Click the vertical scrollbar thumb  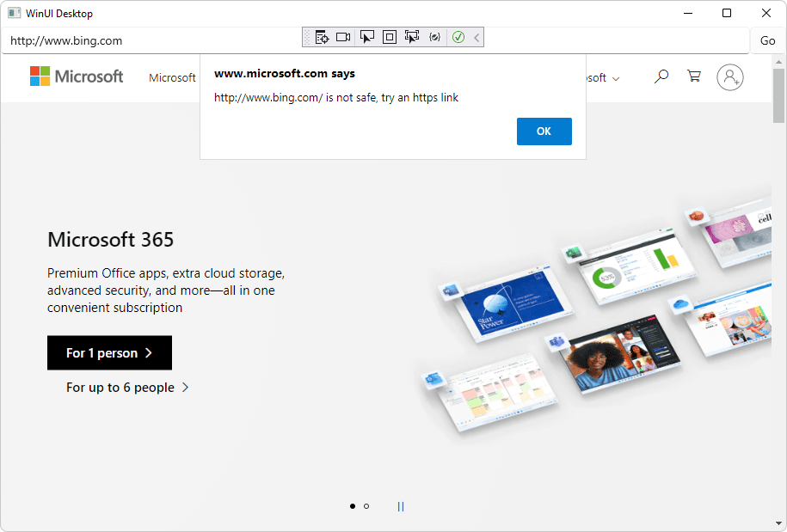[x=778, y=95]
